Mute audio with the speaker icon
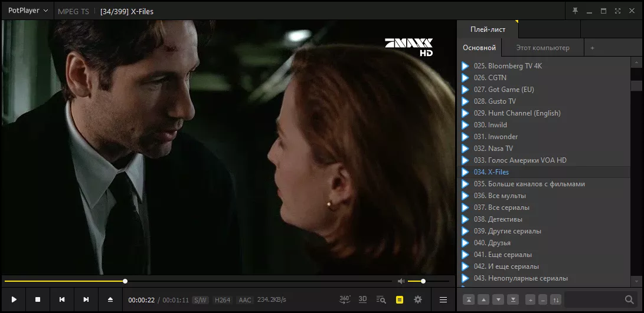 pos(401,281)
